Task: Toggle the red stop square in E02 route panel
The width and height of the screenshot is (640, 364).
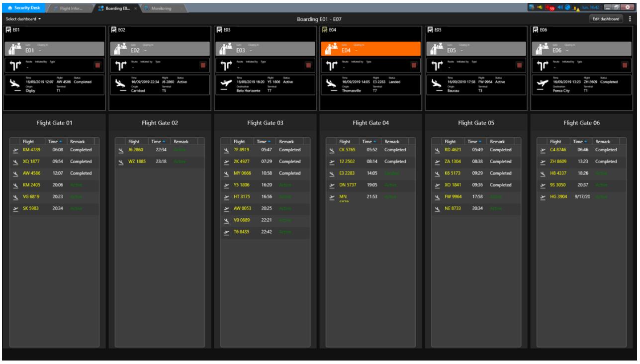Action: pyautogui.click(x=203, y=65)
